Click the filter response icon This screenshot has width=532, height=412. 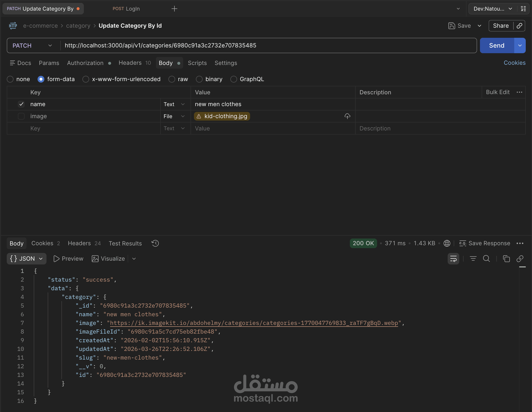[x=473, y=259]
